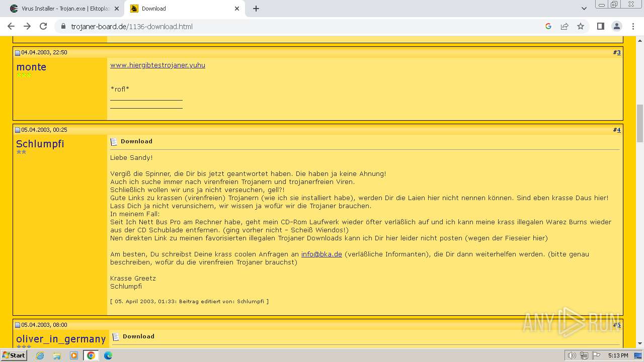Click the 5:13 PM system clock
644x362 pixels.
618,355
